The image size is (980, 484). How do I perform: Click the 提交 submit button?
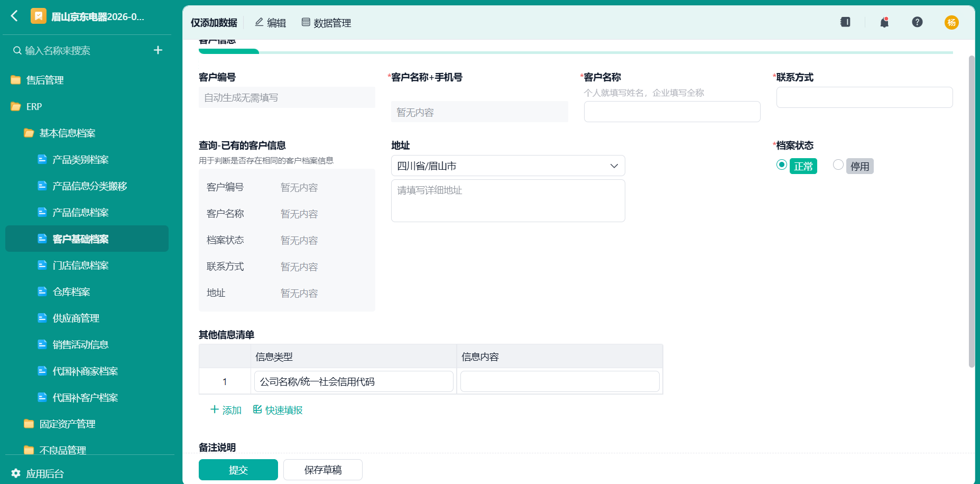point(238,470)
